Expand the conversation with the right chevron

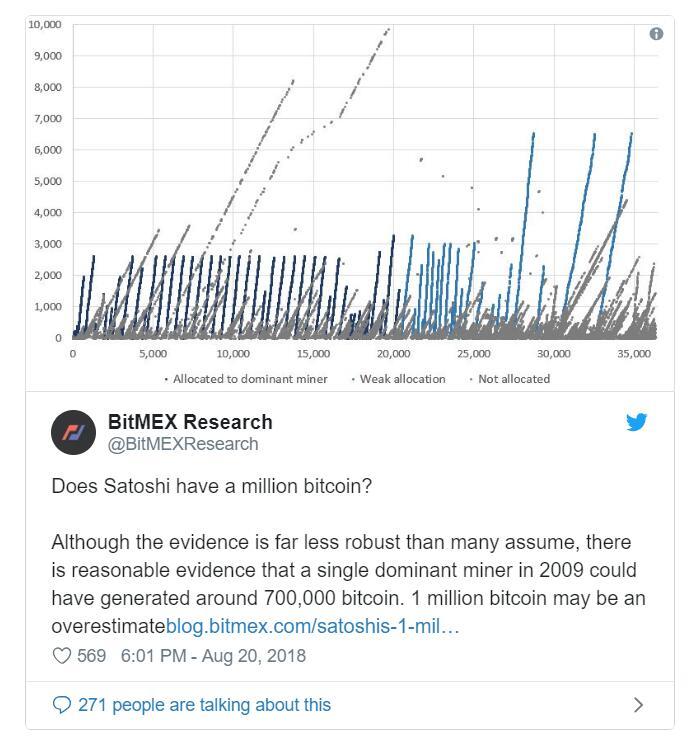pos(639,705)
